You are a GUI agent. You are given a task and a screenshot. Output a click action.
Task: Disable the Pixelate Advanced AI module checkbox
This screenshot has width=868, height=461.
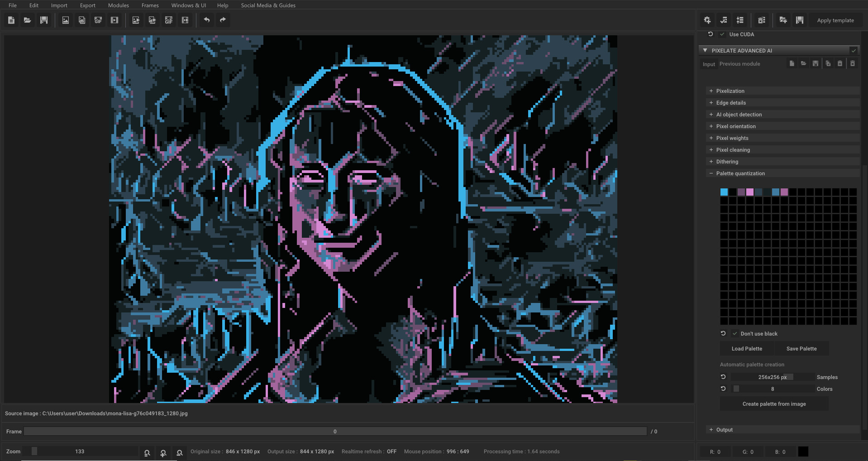tap(853, 51)
